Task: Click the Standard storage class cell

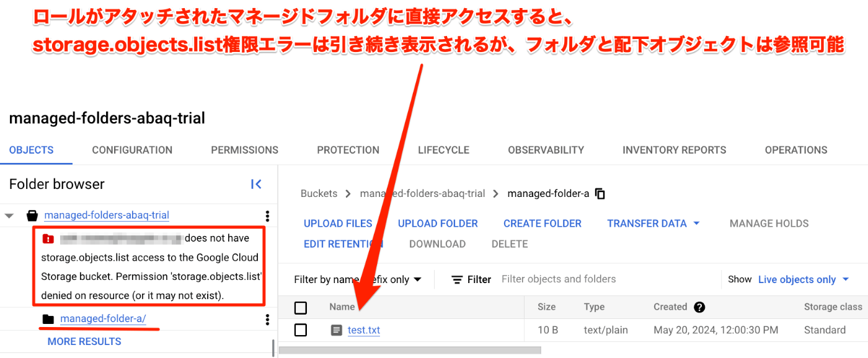Action: point(825,331)
